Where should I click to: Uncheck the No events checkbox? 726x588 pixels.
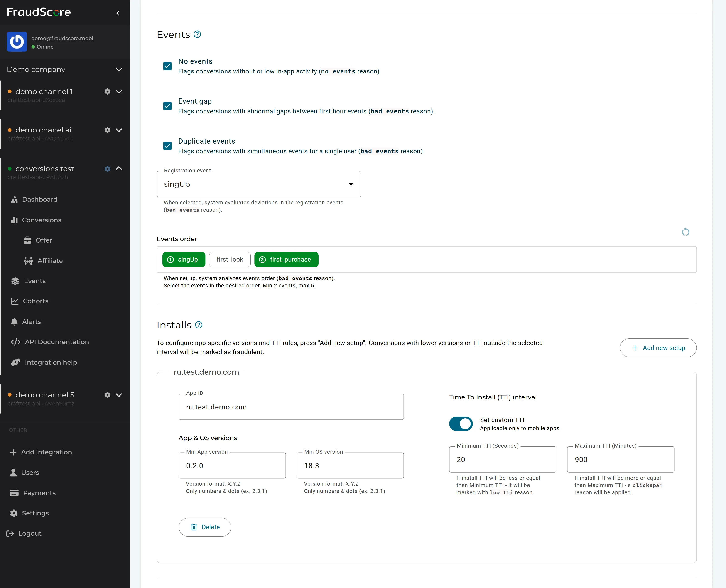tap(167, 66)
